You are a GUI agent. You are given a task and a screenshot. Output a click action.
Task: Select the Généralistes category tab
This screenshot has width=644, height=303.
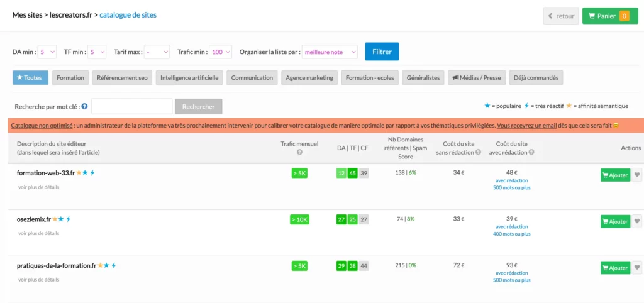tap(423, 77)
